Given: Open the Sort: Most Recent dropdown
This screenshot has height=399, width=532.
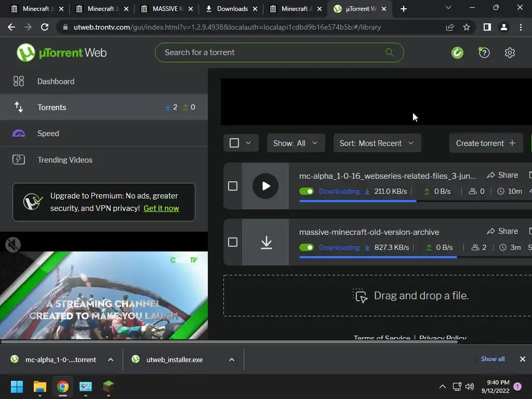Looking at the screenshot, I should click(x=377, y=143).
